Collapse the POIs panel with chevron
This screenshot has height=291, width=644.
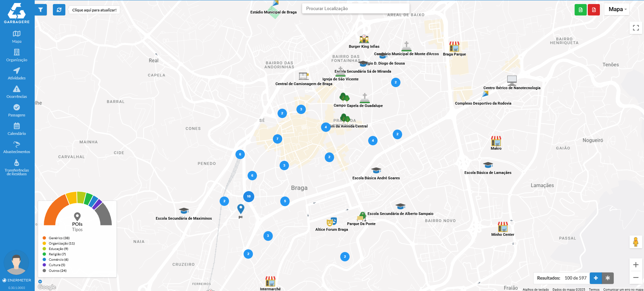tap(40, 282)
